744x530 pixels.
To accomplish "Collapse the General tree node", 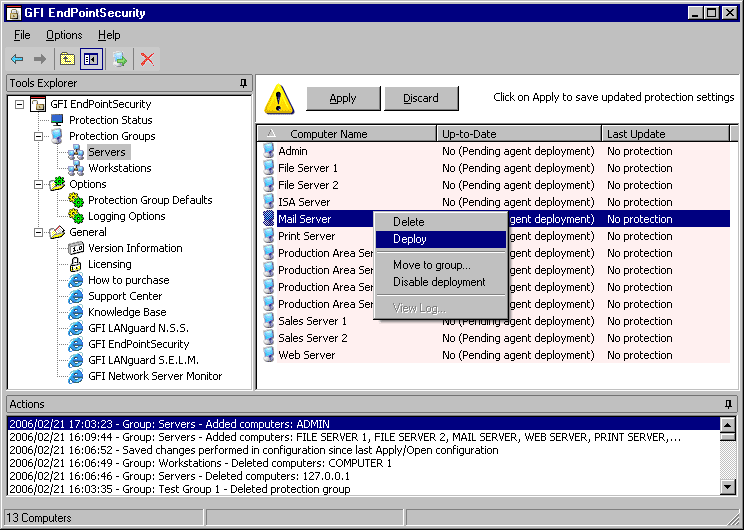I will coord(39,232).
